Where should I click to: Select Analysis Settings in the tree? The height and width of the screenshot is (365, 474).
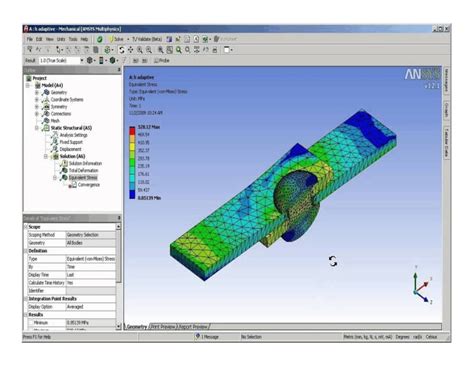point(73,135)
